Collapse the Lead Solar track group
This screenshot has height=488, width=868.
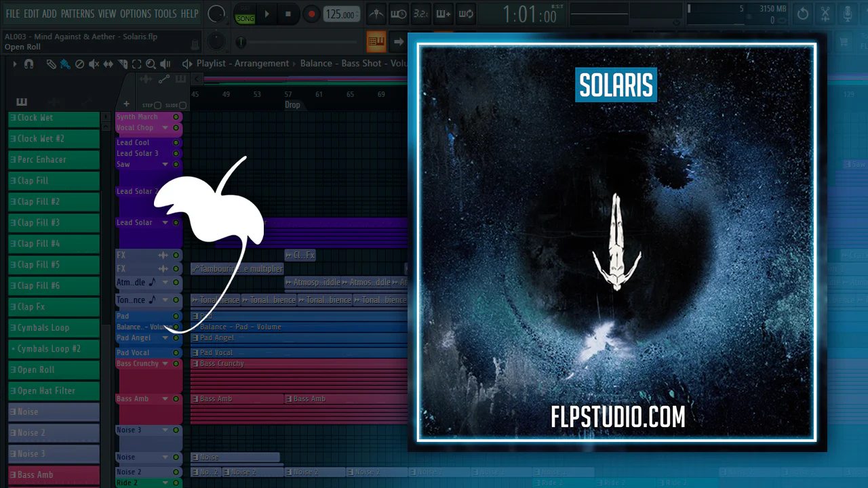165,223
